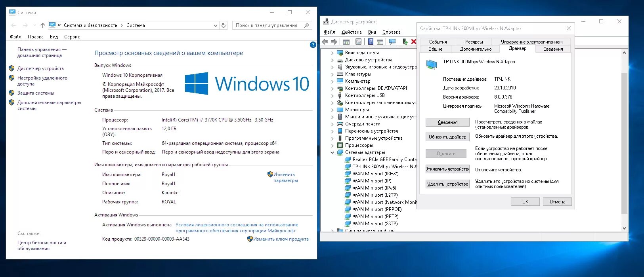This screenshot has height=277, width=644.
Task: Expand the Переносные устройства node
Action: 332,131
